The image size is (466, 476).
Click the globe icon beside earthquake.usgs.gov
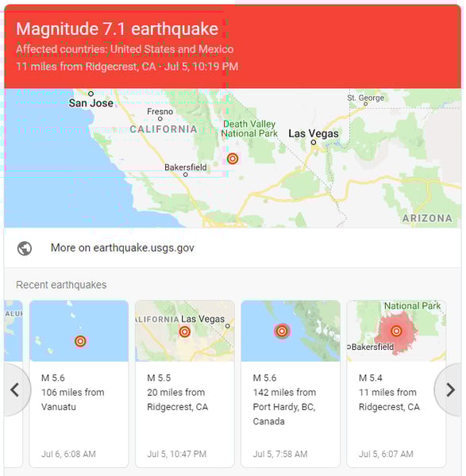coord(25,248)
